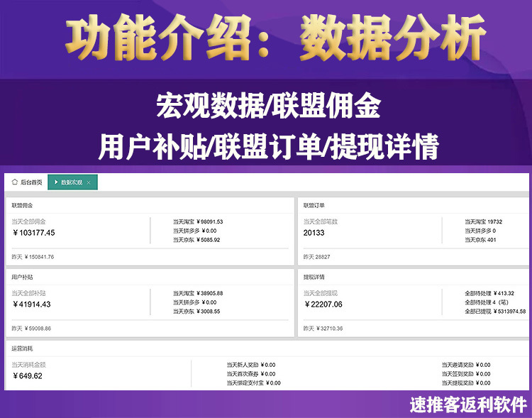Click 当天新人奖励 ¥0.00 entry
This screenshot has width=532, height=418.
point(251,365)
